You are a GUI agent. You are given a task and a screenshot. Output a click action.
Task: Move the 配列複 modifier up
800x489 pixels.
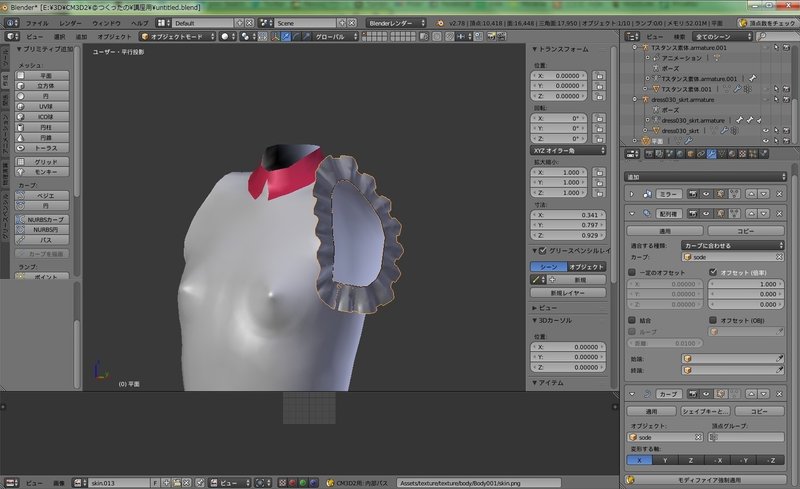(x=752, y=213)
